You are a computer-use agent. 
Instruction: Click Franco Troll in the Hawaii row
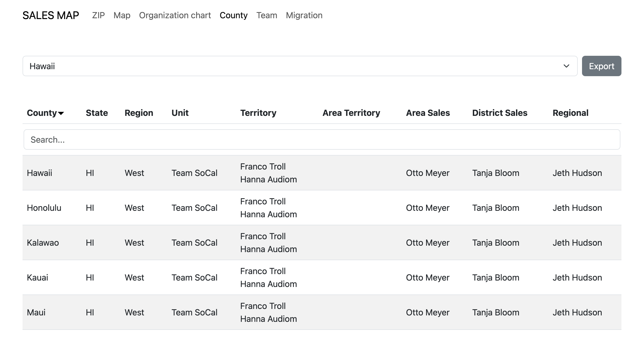coord(263,167)
